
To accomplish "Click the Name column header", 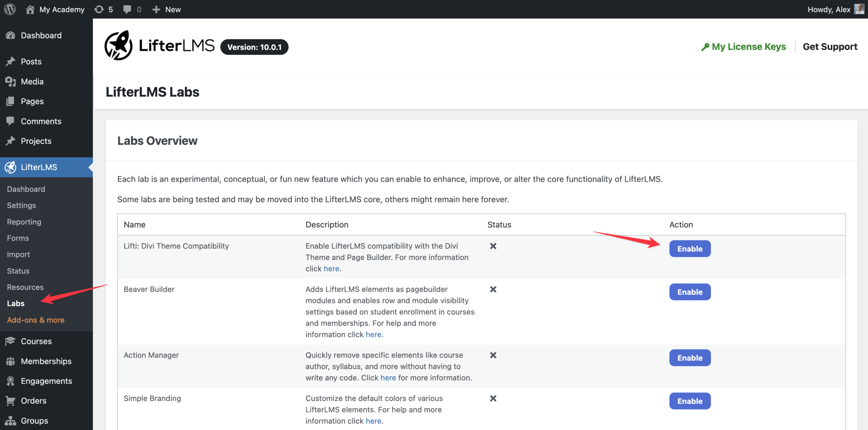I will (134, 224).
